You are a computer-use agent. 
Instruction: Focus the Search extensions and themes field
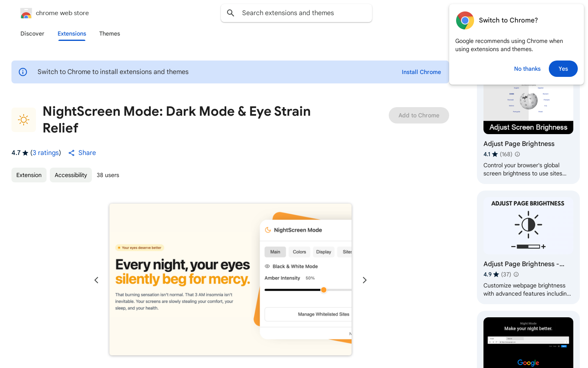(296, 13)
